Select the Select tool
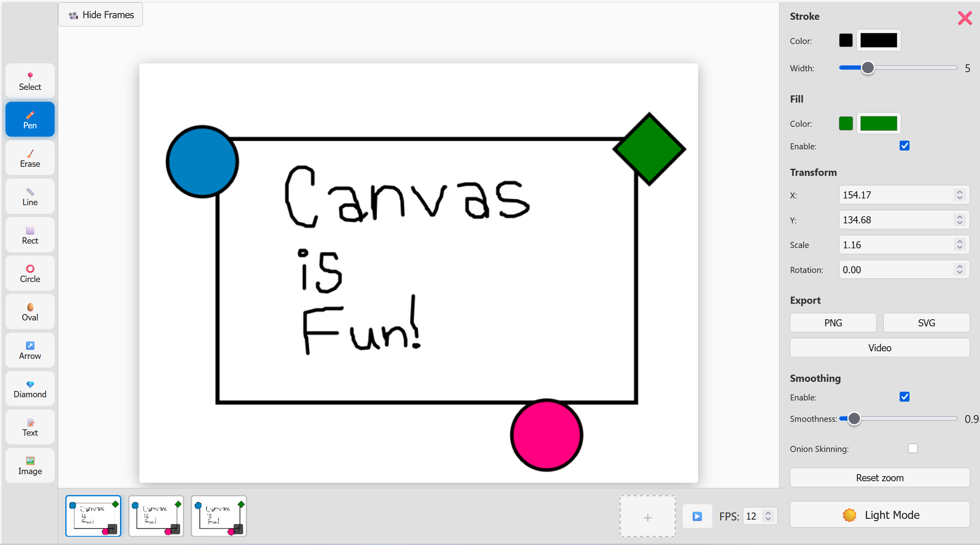This screenshot has height=545, width=980. pos(30,80)
